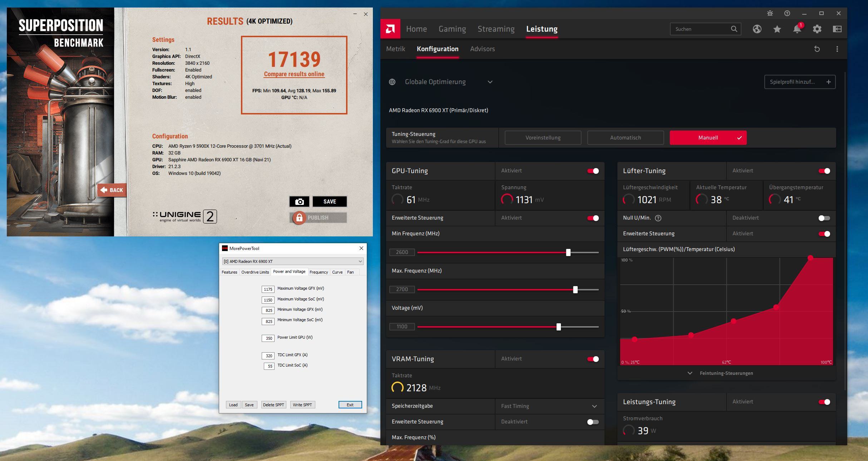Take screenshot with camera icon in Superposition
The height and width of the screenshot is (461, 868).
[x=300, y=201]
